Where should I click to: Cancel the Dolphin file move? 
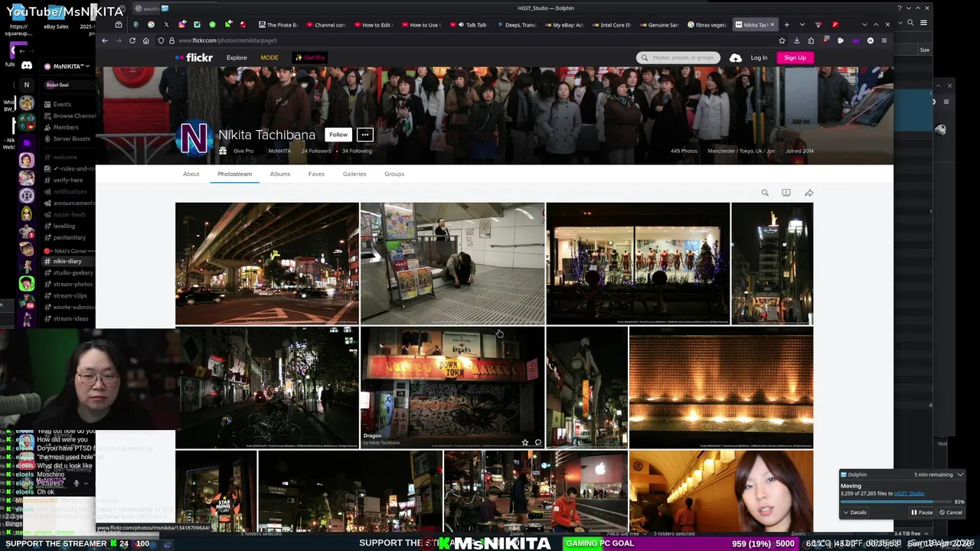click(950, 513)
